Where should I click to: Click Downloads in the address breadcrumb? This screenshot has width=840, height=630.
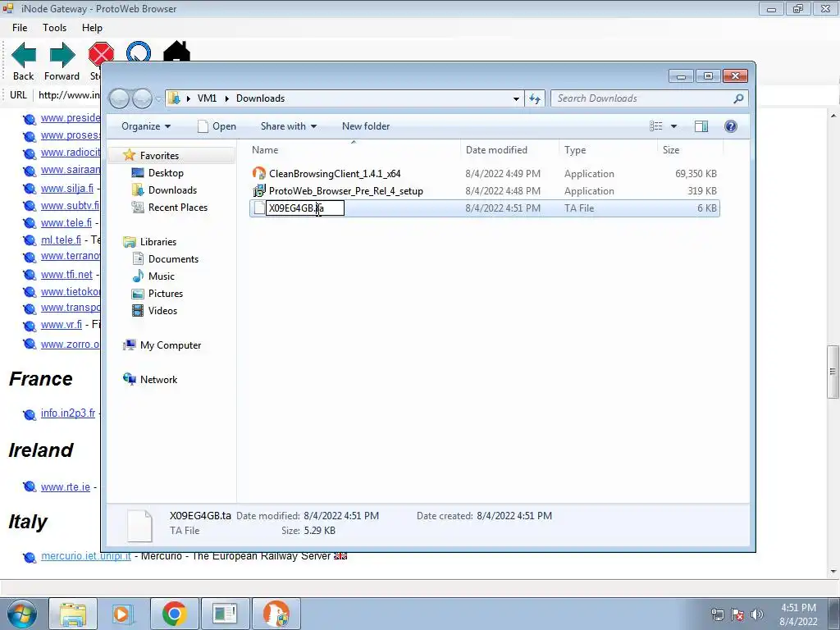(x=260, y=98)
